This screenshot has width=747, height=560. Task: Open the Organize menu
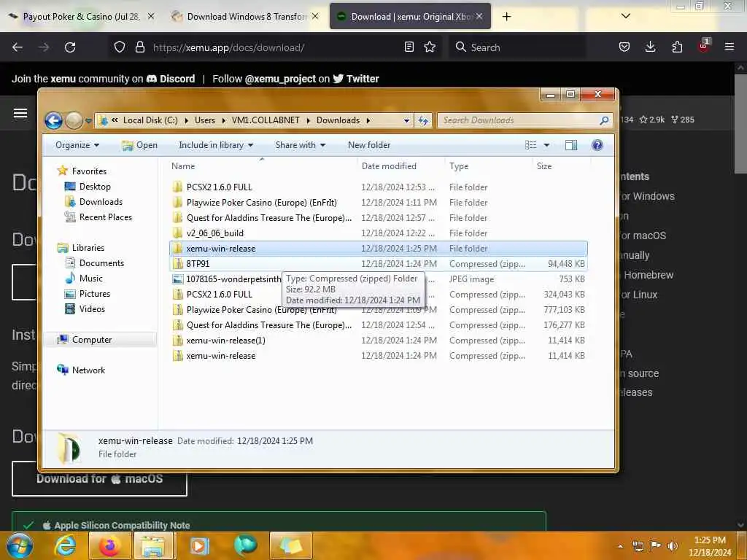point(77,145)
